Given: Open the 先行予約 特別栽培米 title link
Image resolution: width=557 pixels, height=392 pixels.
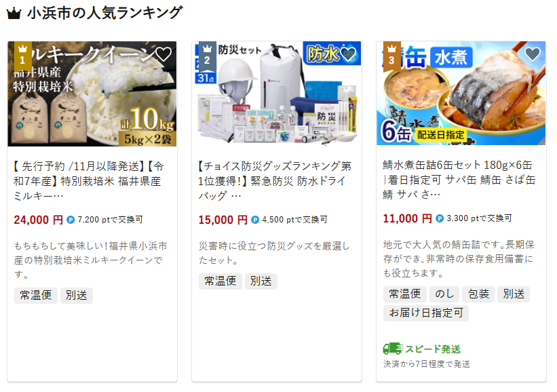Looking at the screenshot, I should [89, 180].
